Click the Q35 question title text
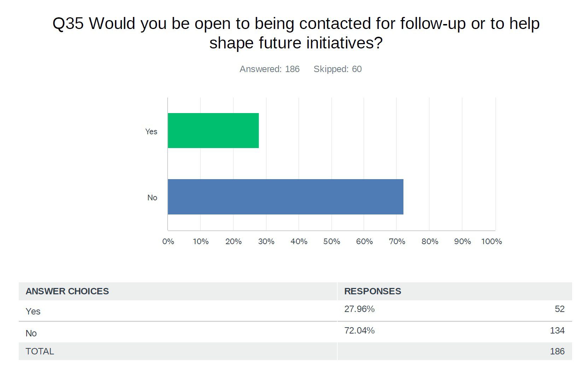 296,33
